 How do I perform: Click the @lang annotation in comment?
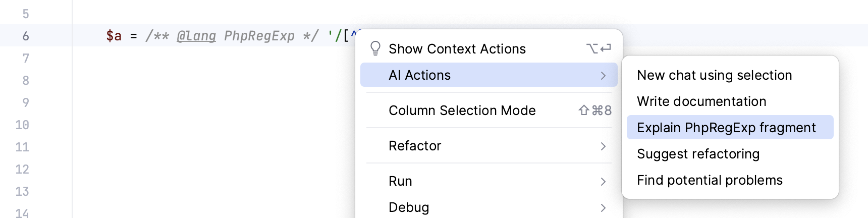tap(196, 36)
